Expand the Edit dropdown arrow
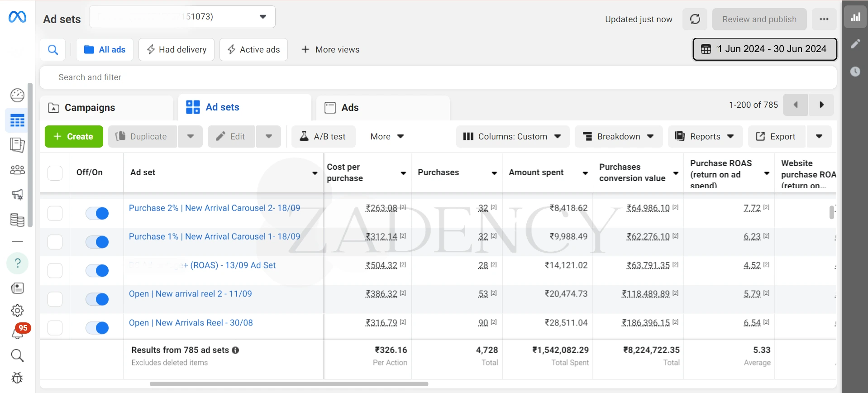This screenshot has height=393, width=868. [269, 136]
